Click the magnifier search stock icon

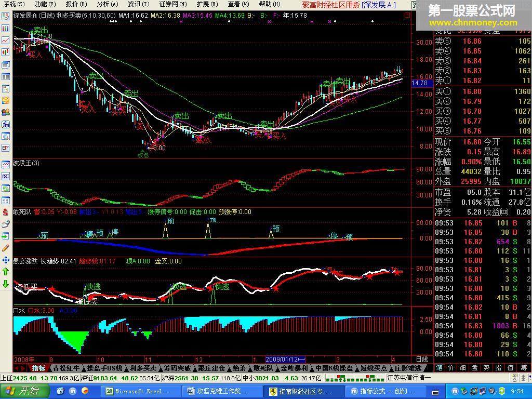tap(5, 137)
